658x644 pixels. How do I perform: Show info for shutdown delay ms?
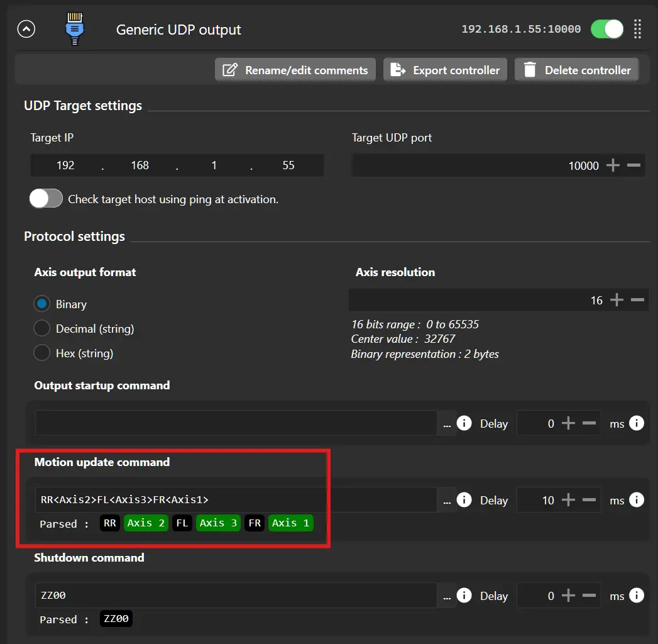637,596
